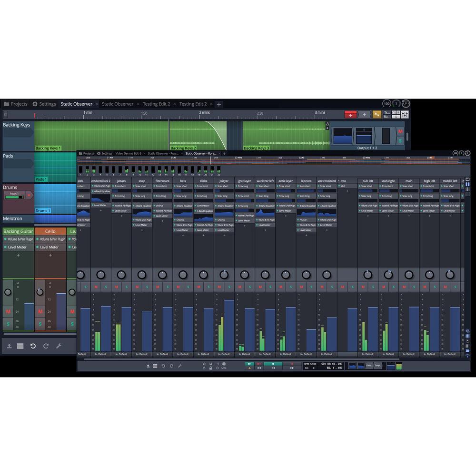The image size is (476, 476).
Task: Click the redo arrow in the bottom toolbar
Action: click(x=171, y=365)
